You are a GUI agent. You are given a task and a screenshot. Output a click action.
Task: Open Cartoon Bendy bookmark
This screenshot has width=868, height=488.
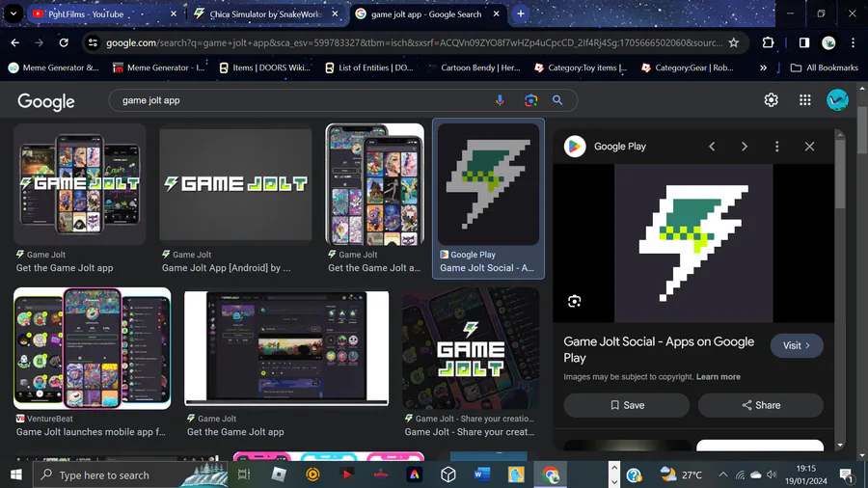click(x=475, y=68)
